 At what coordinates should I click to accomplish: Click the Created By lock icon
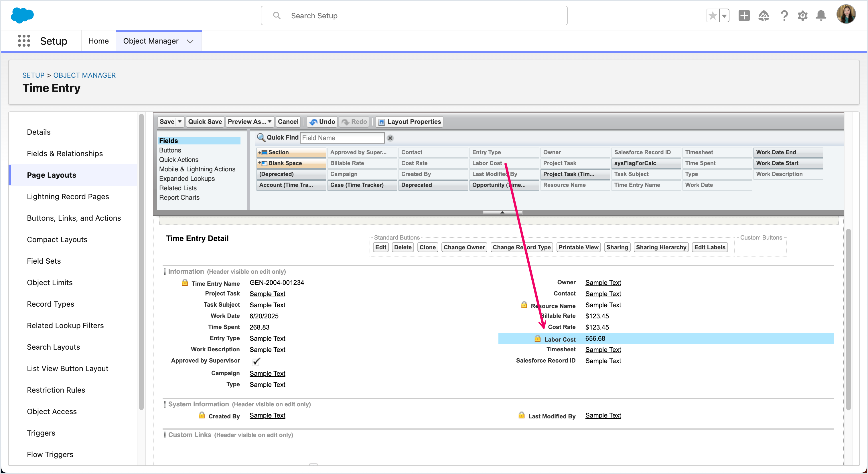click(x=202, y=415)
